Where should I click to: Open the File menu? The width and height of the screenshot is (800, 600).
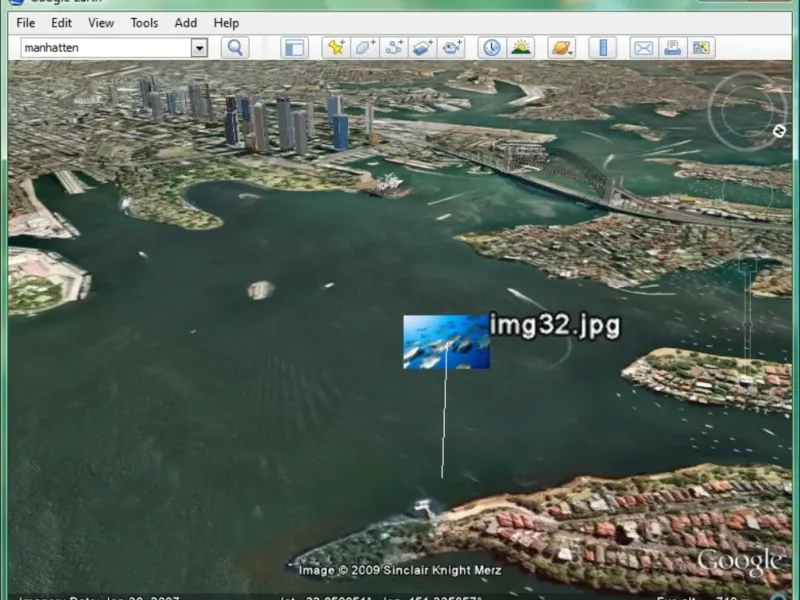coord(26,23)
